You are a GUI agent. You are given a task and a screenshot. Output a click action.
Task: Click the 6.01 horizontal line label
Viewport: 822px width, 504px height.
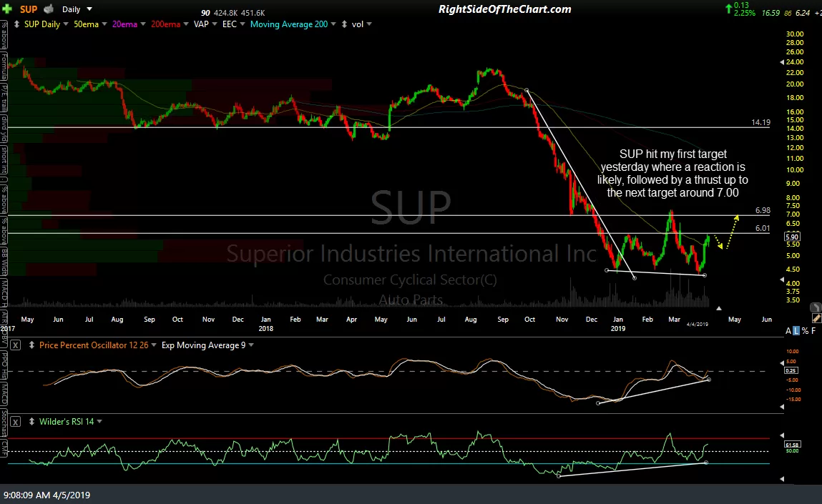pyautogui.click(x=763, y=229)
